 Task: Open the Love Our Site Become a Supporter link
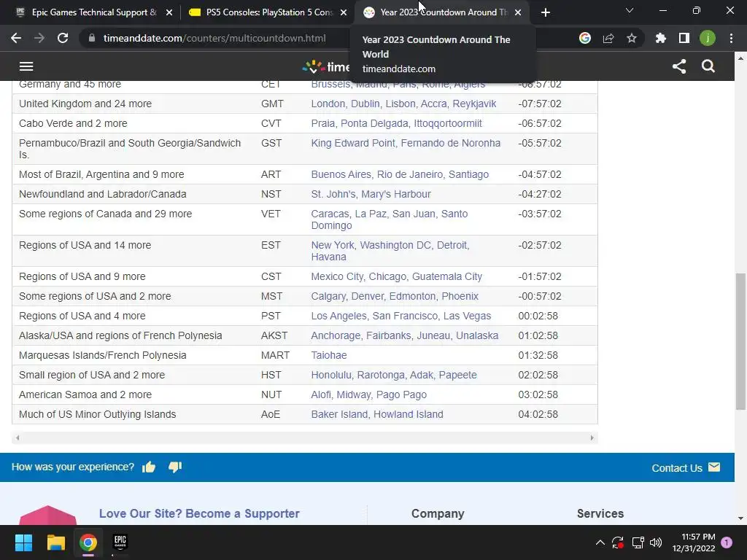coord(199,513)
